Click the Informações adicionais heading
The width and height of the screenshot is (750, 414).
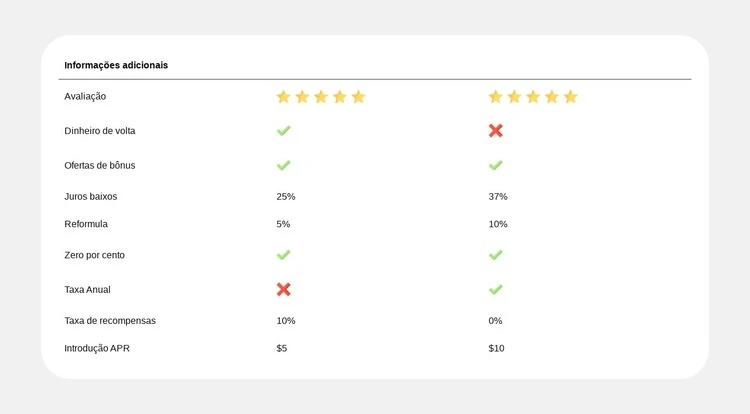(116, 65)
